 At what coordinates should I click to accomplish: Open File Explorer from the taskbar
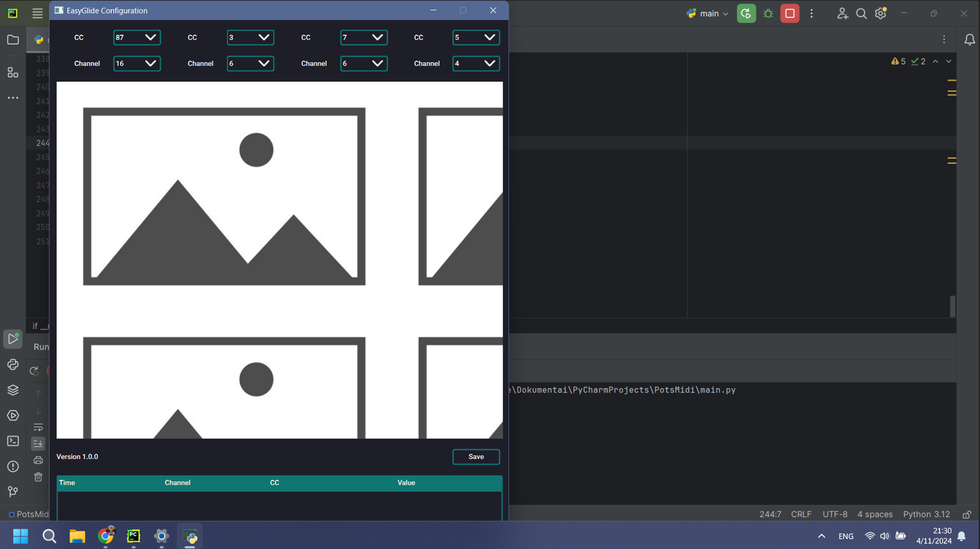click(77, 536)
